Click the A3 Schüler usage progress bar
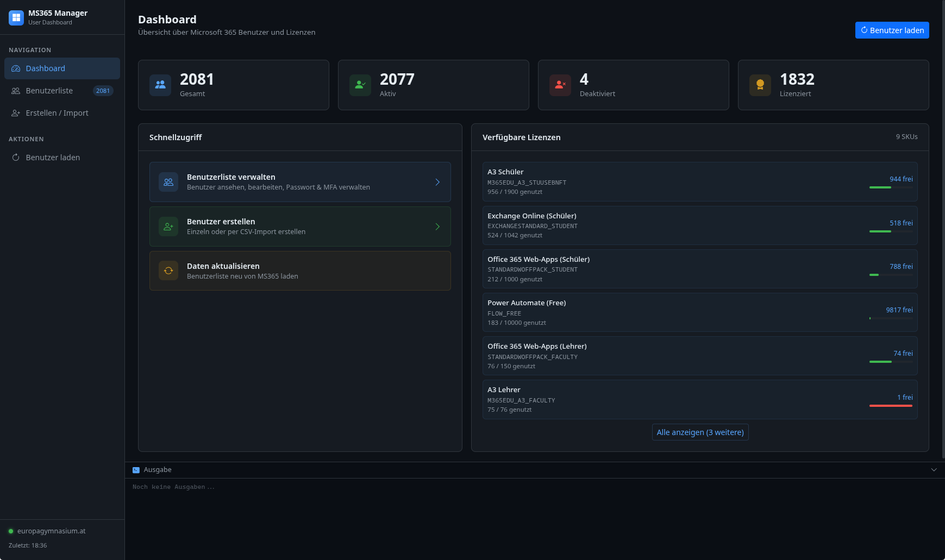 pyautogui.click(x=891, y=187)
